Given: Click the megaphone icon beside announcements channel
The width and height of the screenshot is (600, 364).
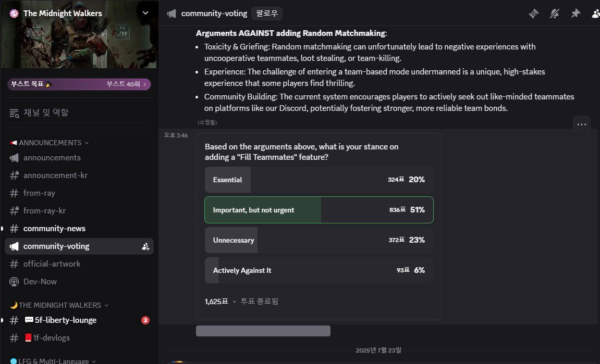Looking at the screenshot, I should click(14, 158).
